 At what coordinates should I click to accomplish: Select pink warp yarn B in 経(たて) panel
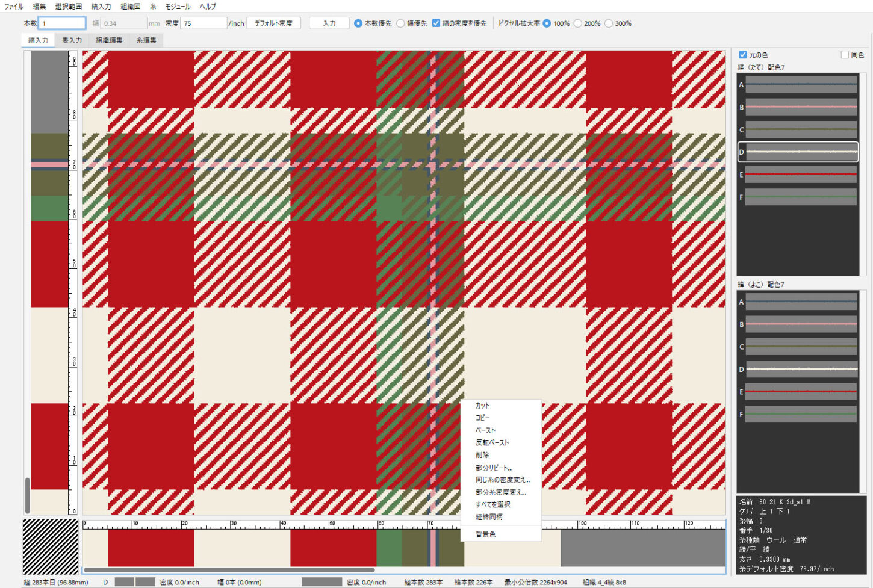click(x=800, y=107)
